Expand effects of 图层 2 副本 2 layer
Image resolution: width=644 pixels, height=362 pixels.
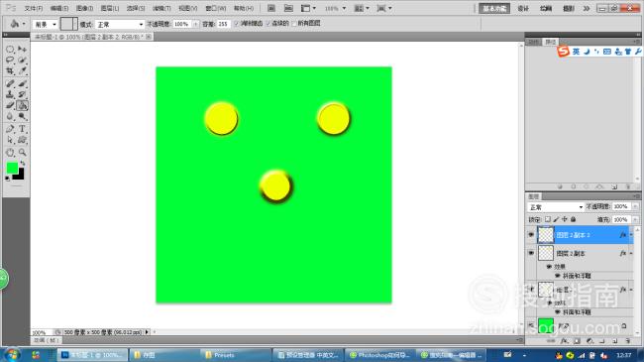pos(631,235)
